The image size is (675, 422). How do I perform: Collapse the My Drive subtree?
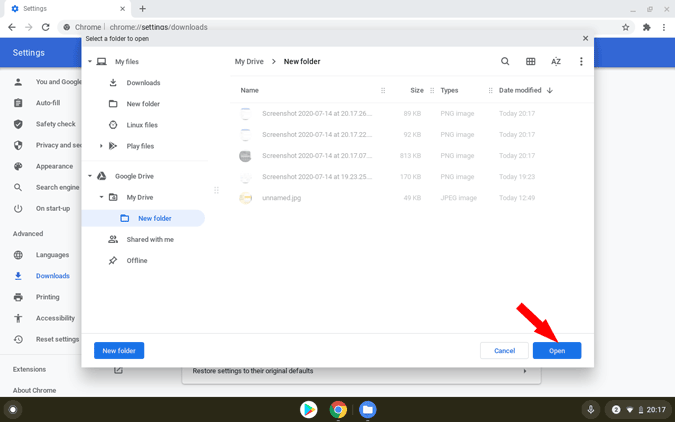[102, 197]
